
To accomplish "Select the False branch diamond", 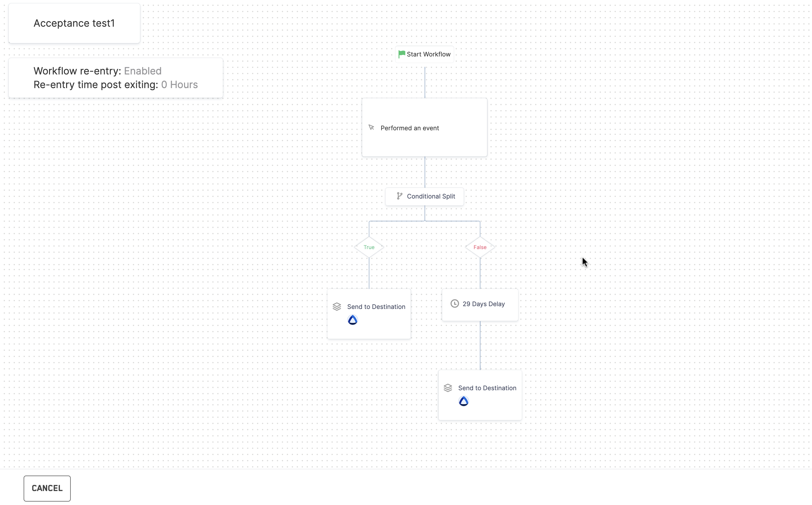I will [480, 247].
